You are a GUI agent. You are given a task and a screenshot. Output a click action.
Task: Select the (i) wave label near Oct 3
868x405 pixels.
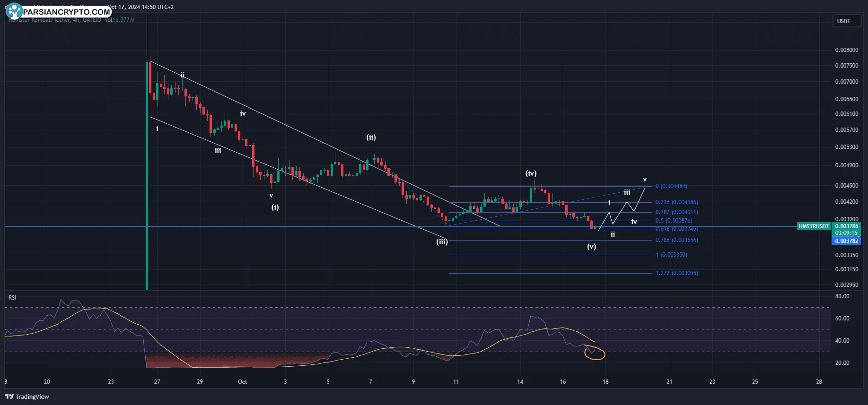(275, 207)
